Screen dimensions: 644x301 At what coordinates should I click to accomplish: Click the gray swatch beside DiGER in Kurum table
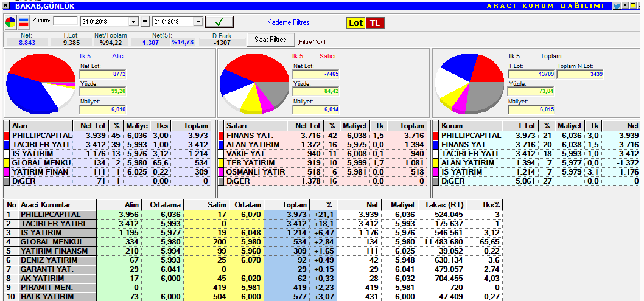click(436, 181)
